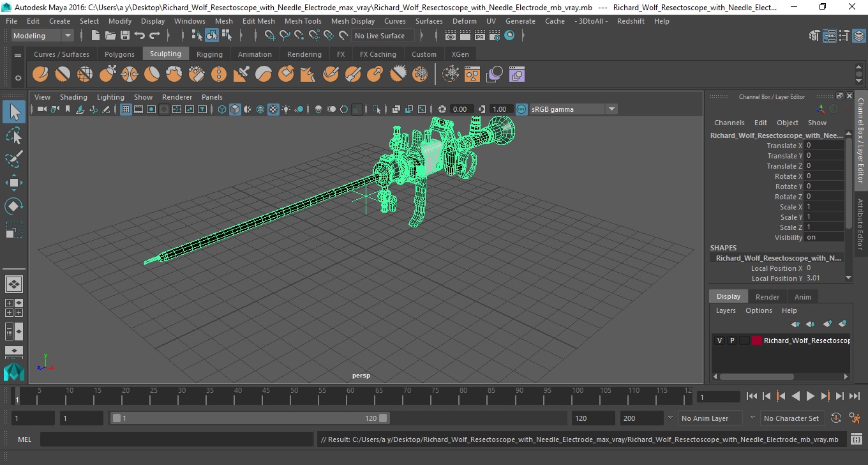Viewport: 868px width, 465px height.
Task: Open the Attribute Editor side tab
Action: point(860,224)
